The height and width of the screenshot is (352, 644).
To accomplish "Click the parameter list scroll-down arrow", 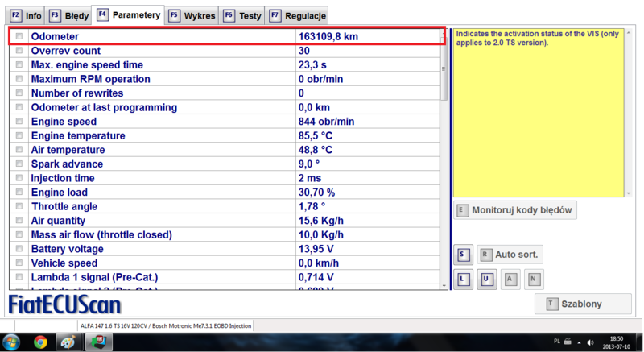I will pyautogui.click(x=444, y=284).
